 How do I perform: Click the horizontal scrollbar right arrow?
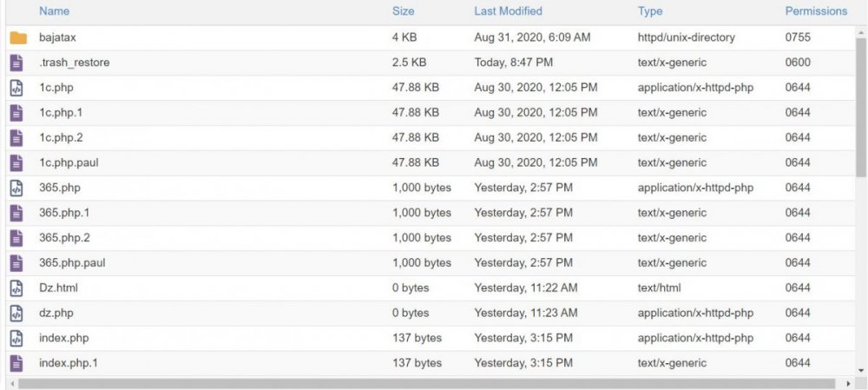[x=848, y=383]
